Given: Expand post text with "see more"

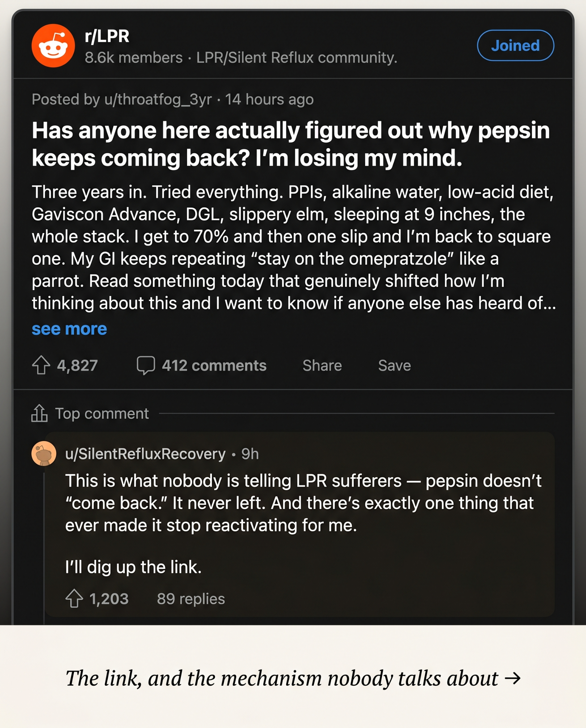Looking at the screenshot, I should 69,329.
